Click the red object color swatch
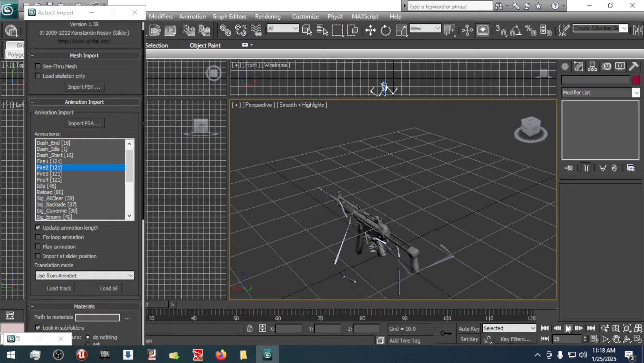The width and height of the screenshot is (644, 363). pos(636,80)
